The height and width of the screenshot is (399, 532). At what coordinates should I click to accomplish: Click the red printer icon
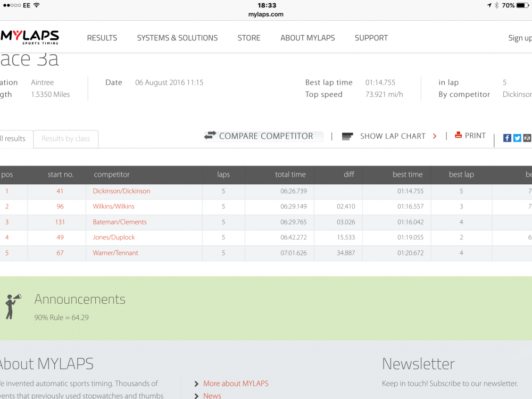point(459,135)
